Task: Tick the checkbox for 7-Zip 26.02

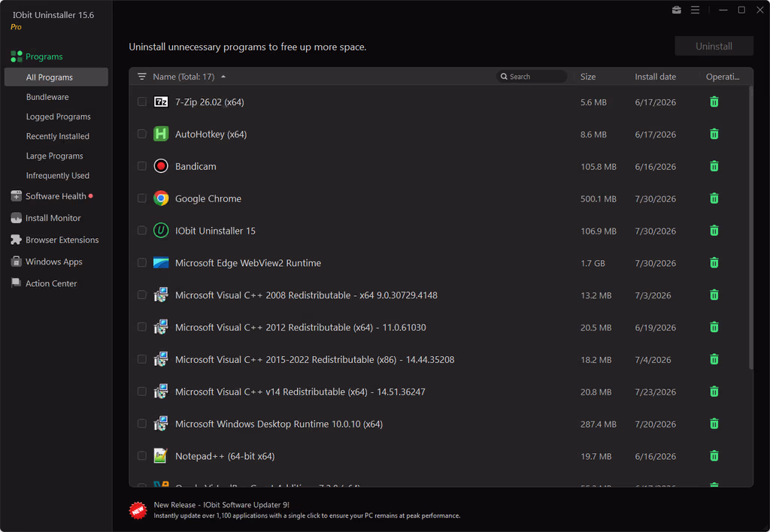Action: pyautogui.click(x=142, y=101)
